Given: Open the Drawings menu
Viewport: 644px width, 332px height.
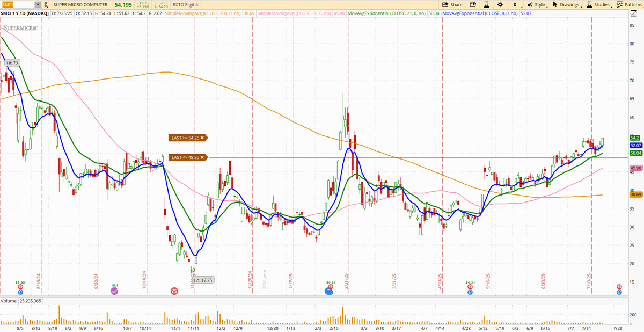Looking at the screenshot, I should tap(569, 4).
